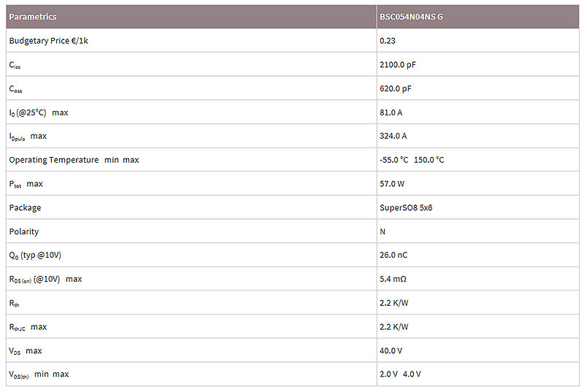Click the -55.0 °C 150.0 °C value
Screen dimensions: 584x392
pyautogui.click(x=412, y=160)
